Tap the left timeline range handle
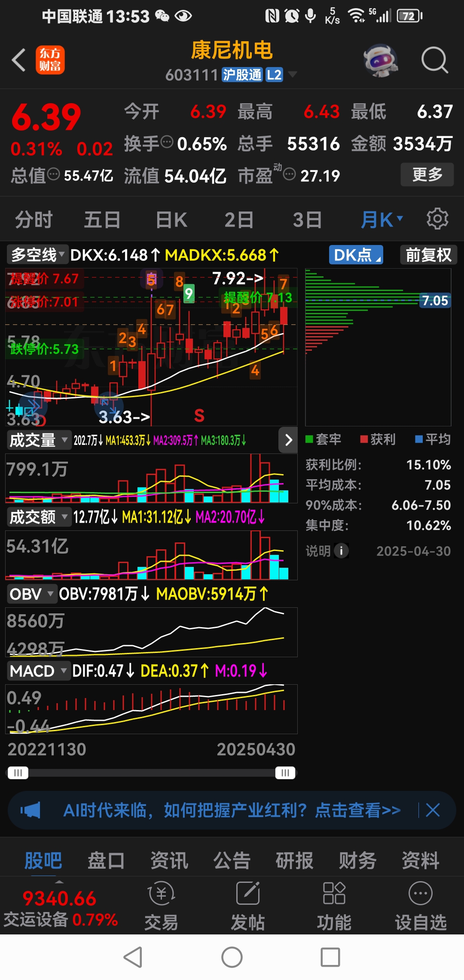464x980 pixels. pyautogui.click(x=18, y=773)
